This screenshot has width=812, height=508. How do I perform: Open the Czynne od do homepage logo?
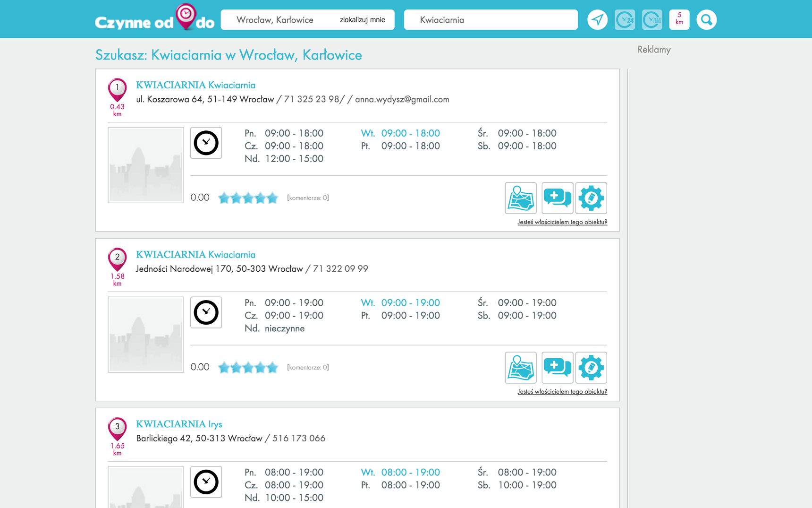[154, 18]
